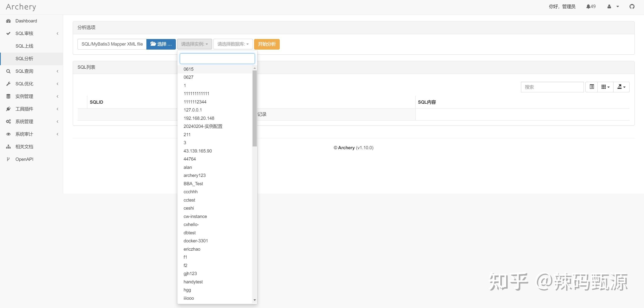The image size is (644, 308).
Task: Go to SQL上线 submenu item
Action: pos(24,46)
